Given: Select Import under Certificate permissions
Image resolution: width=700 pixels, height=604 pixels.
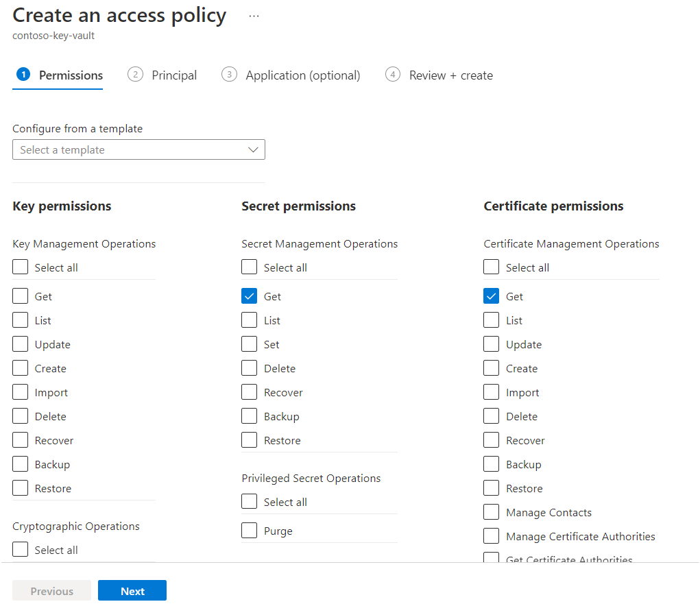Looking at the screenshot, I should click(x=491, y=392).
